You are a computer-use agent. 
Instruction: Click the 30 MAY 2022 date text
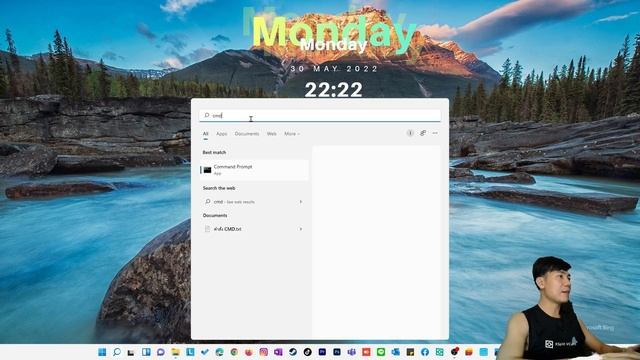(x=334, y=69)
